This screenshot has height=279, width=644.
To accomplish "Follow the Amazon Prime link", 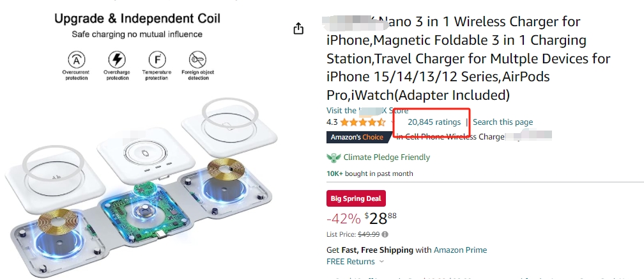I will 460,250.
